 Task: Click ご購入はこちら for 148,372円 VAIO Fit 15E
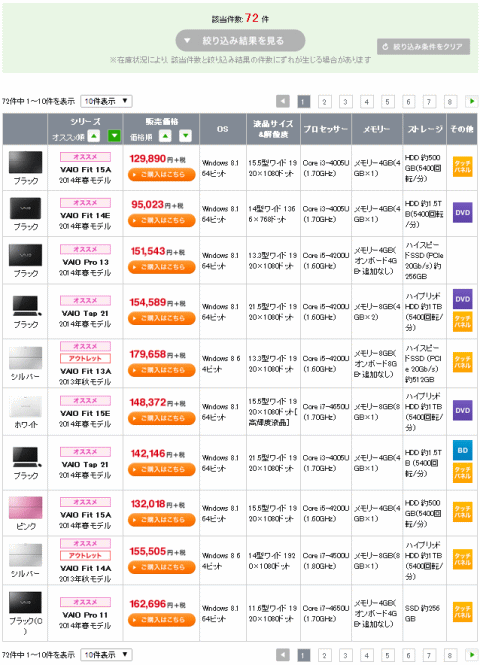click(x=162, y=418)
